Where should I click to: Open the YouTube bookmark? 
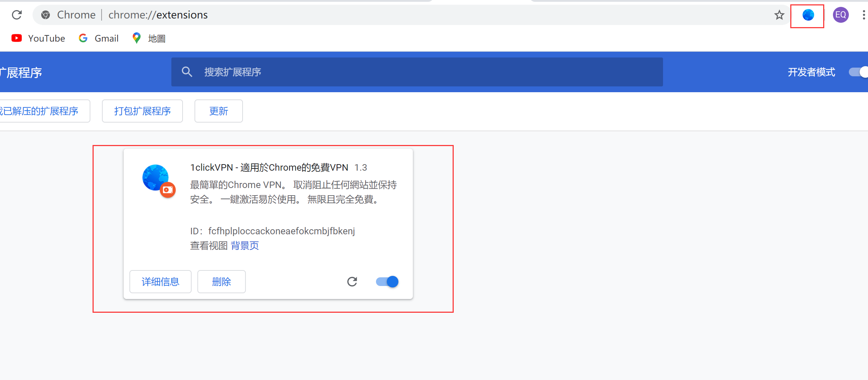click(x=38, y=38)
